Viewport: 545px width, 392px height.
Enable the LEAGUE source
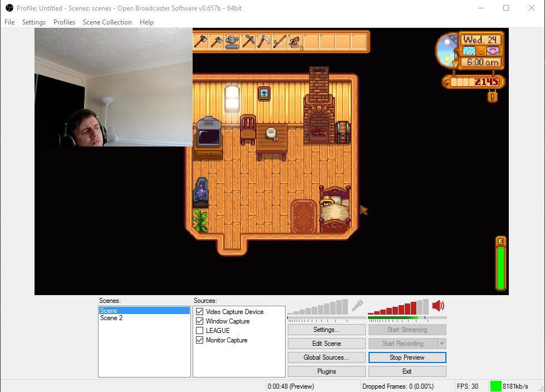click(x=199, y=330)
